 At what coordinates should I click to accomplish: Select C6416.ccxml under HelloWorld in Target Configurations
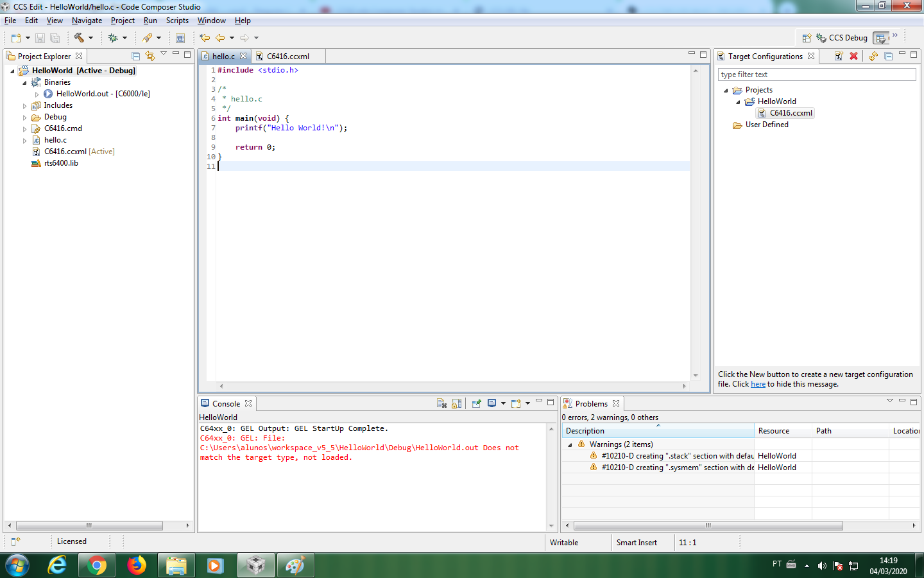(791, 113)
